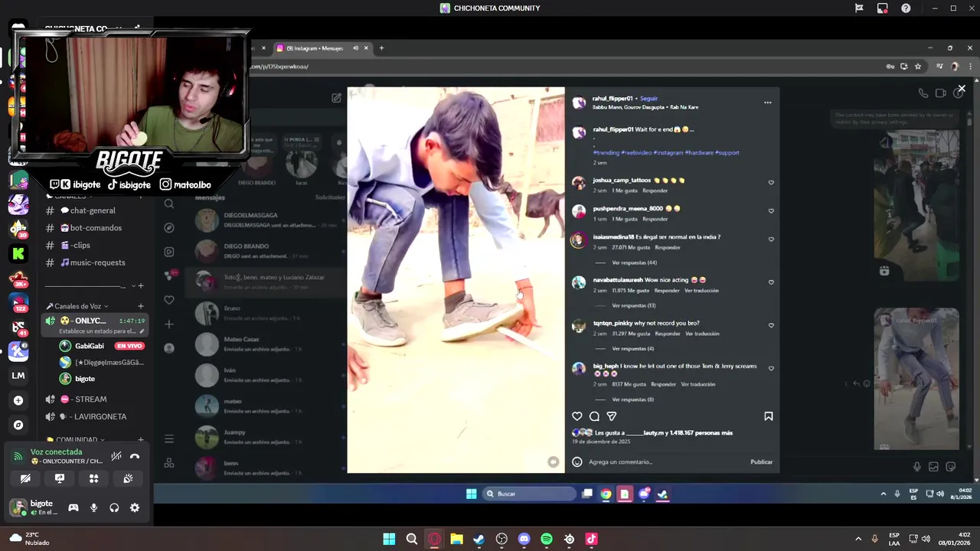The height and width of the screenshot is (551, 980).
Task: Open Discord chat-general channel
Action: coord(93,210)
